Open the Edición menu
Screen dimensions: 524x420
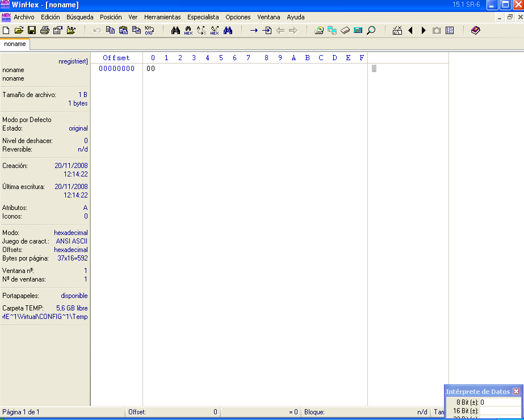point(51,17)
